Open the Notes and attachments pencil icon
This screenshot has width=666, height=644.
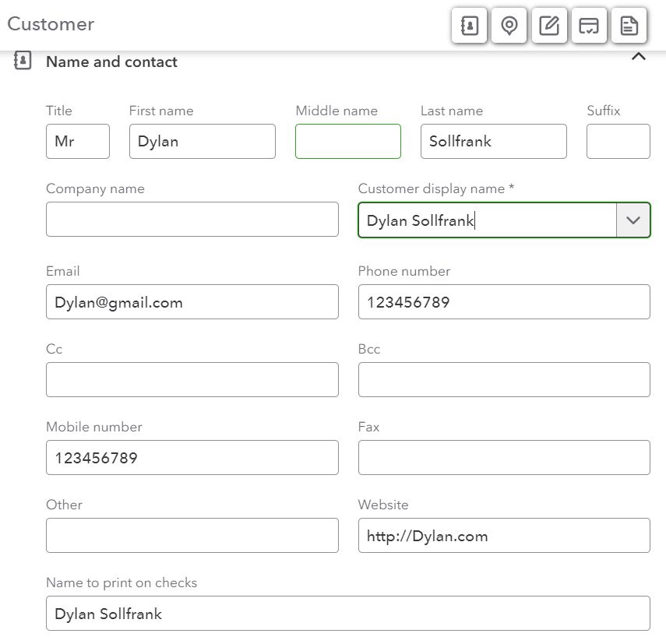point(549,26)
